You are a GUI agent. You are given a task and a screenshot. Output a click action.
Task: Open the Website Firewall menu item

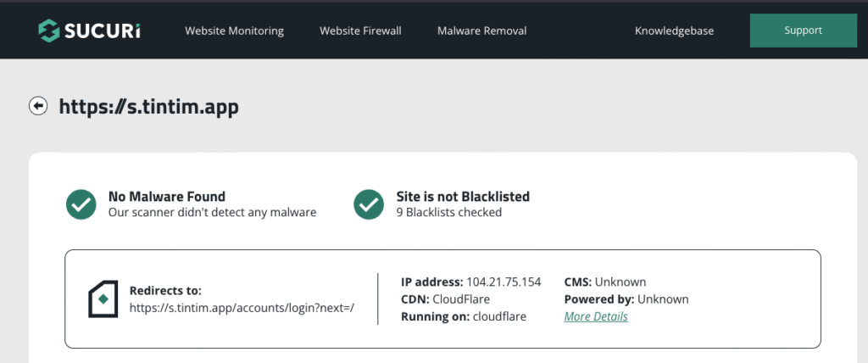(x=360, y=31)
